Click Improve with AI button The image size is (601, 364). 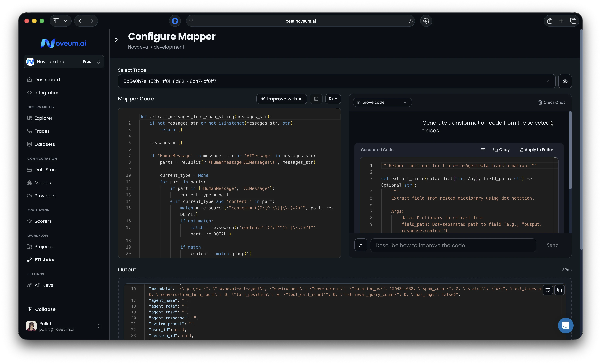pyautogui.click(x=282, y=99)
